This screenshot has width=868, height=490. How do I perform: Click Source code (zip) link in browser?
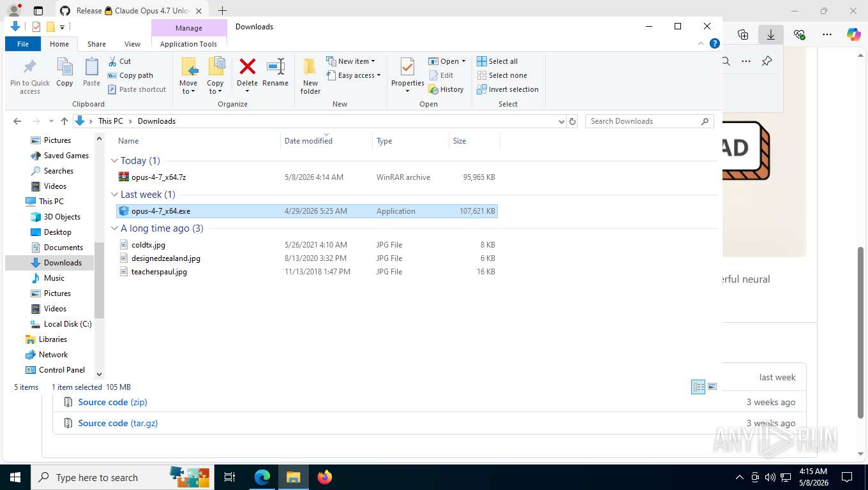click(x=112, y=402)
